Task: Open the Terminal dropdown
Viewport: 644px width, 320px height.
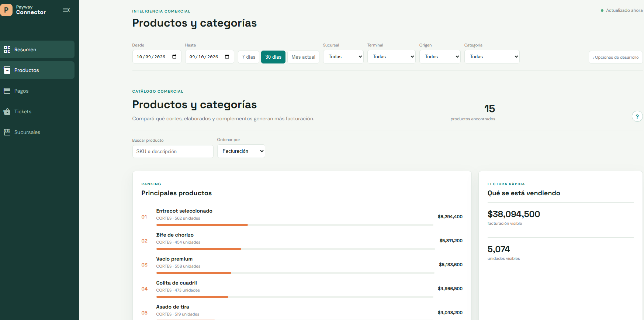Action: tap(391, 56)
